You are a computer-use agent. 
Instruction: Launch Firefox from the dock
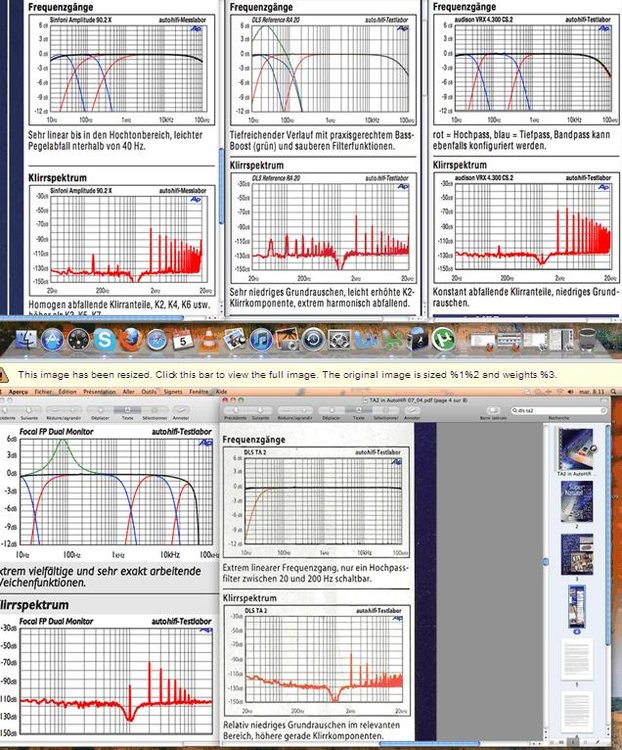(x=130, y=340)
